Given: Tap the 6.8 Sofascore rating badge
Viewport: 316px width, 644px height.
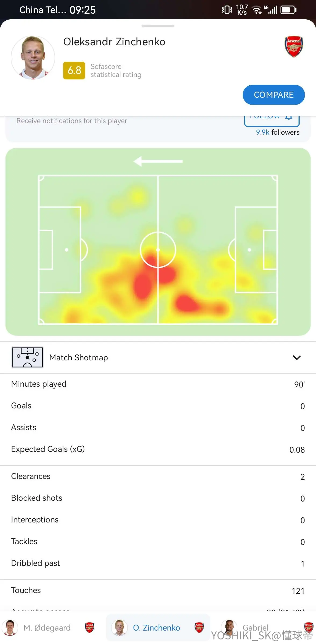Looking at the screenshot, I should (74, 71).
